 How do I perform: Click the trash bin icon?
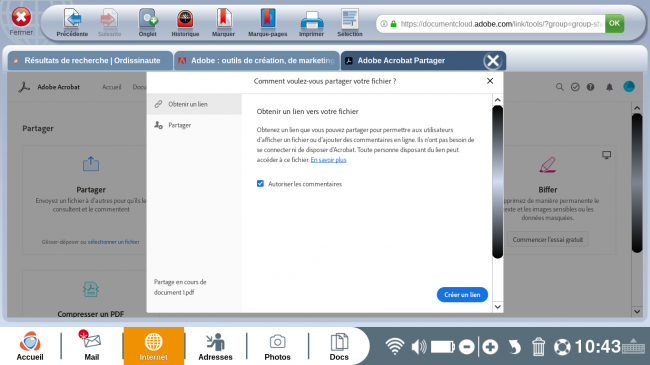tap(538, 347)
